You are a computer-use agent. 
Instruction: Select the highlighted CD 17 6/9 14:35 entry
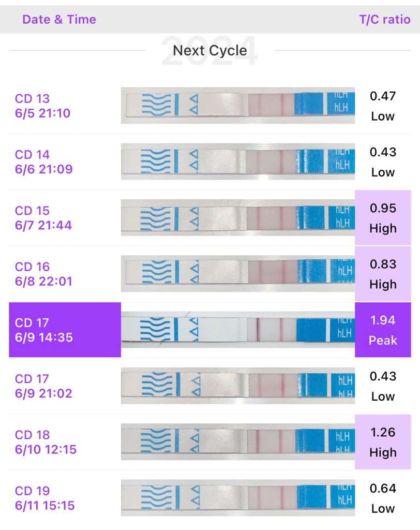point(65,330)
